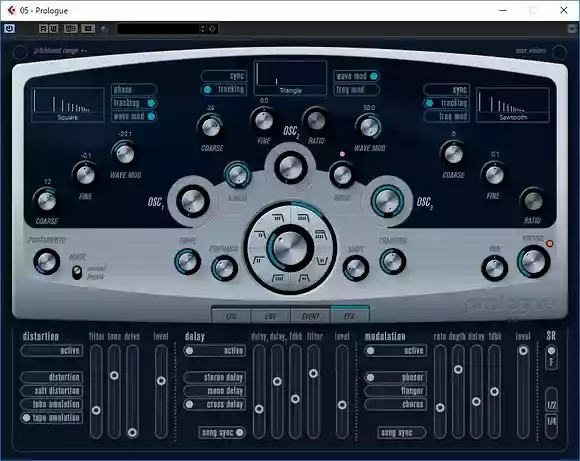Open the OSC 2 Triangle waveform selector
The image size is (580, 461).
(x=290, y=78)
